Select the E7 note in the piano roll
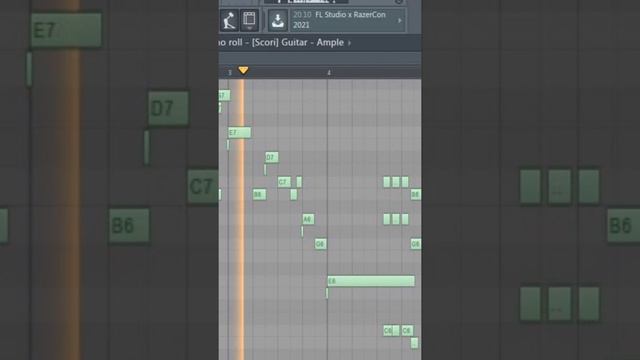This screenshot has width=640, height=360. 240,133
